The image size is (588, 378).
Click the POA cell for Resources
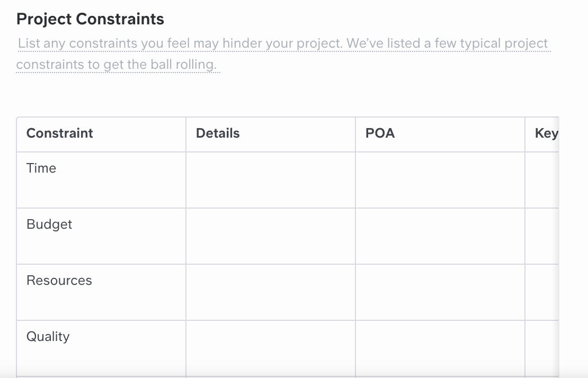(440, 293)
